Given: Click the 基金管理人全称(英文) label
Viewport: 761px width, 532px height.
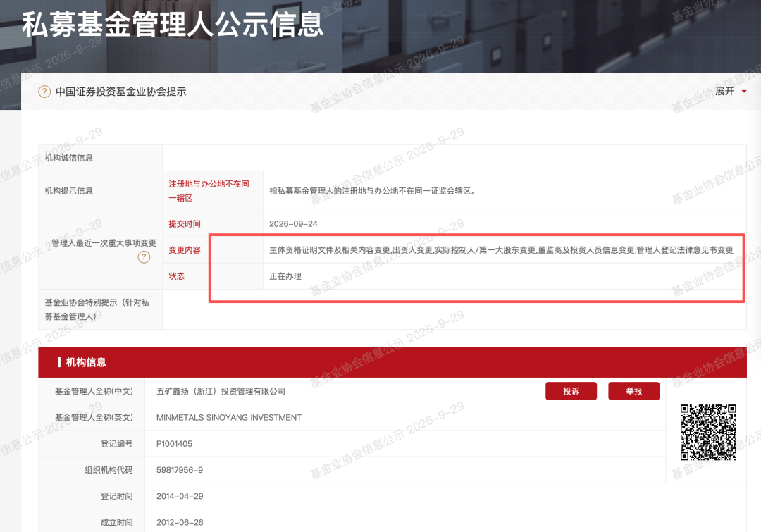Looking at the screenshot, I should (x=94, y=417).
